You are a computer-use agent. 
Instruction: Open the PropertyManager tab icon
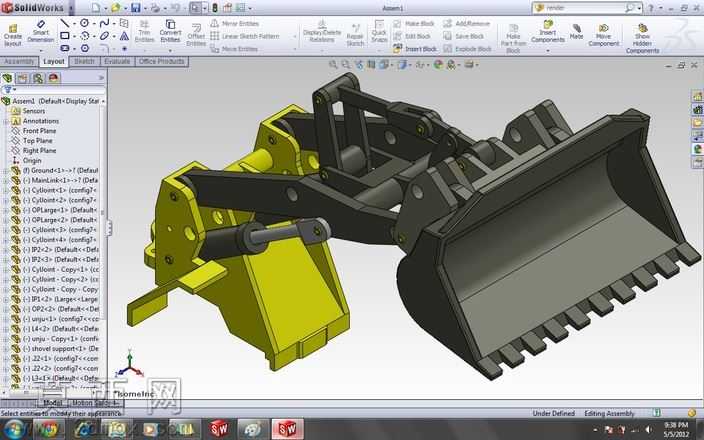22,78
